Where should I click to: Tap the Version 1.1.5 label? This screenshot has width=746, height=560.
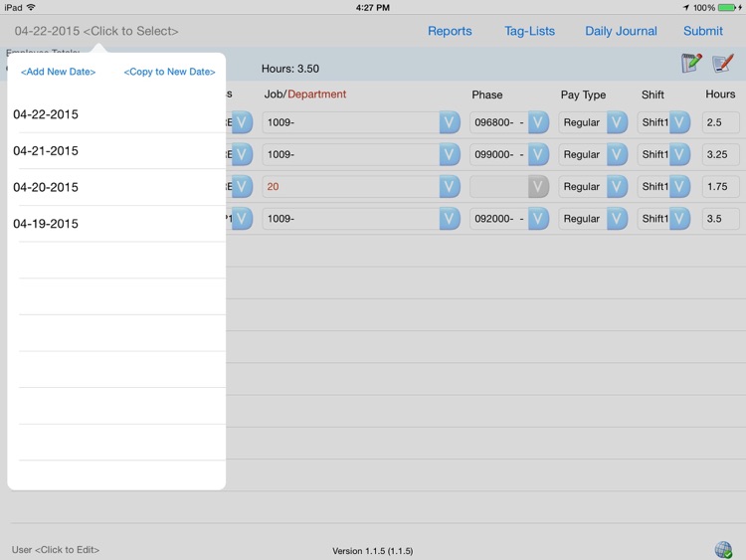point(373,551)
